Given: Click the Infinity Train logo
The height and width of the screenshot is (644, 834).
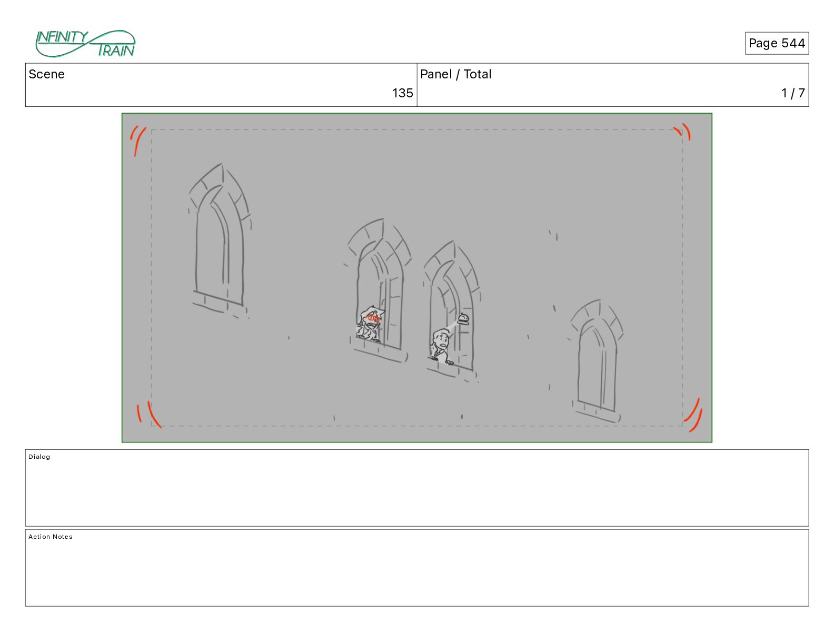Looking at the screenshot, I should pos(85,44).
